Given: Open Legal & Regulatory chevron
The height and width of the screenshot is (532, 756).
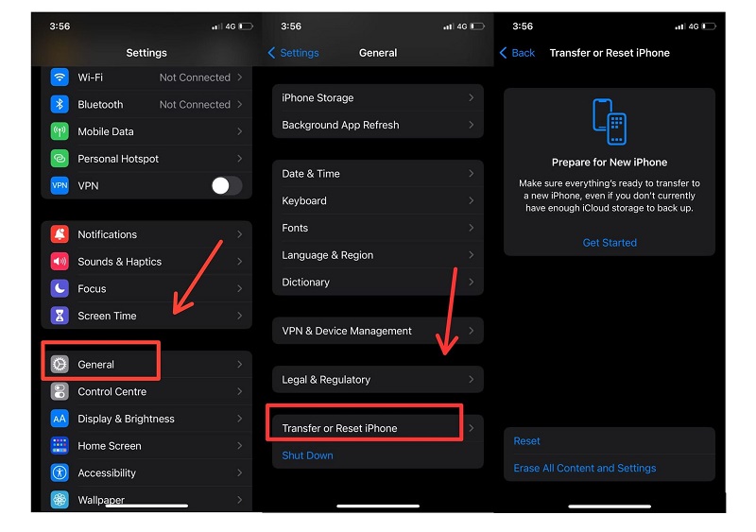Looking at the screenshot, I should click(471, 379).
